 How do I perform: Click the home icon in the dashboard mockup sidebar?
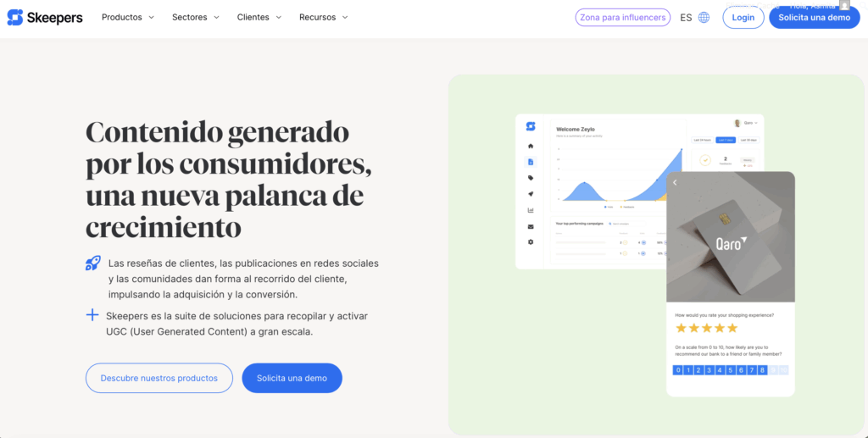531,146
